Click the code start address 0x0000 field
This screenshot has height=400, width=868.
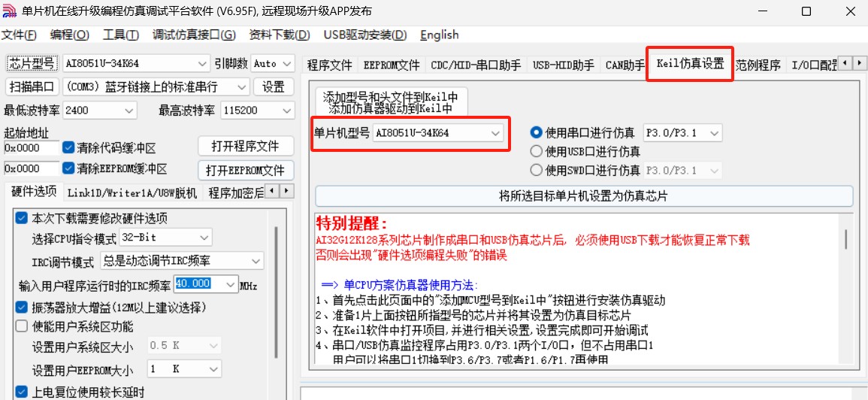(32, 148)
